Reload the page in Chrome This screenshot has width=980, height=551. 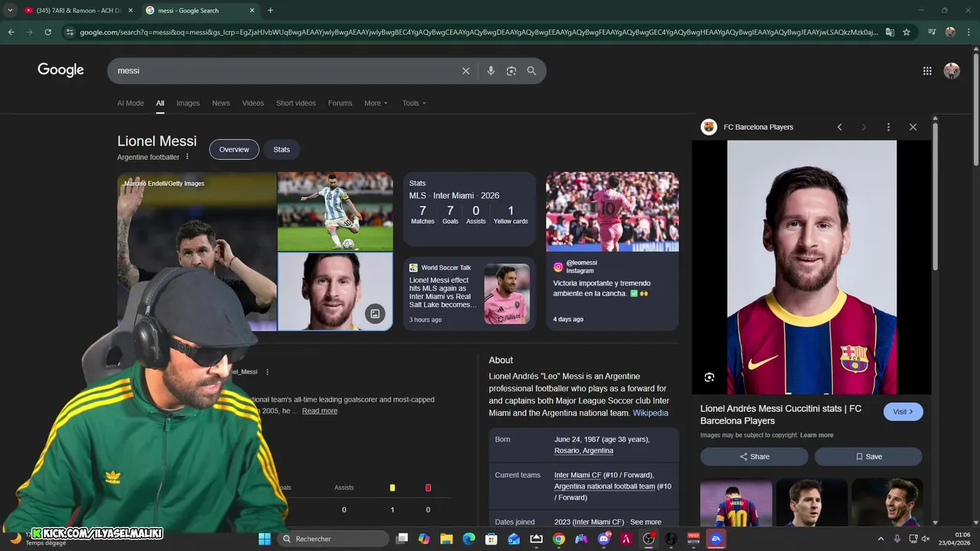tap(47, 32)
